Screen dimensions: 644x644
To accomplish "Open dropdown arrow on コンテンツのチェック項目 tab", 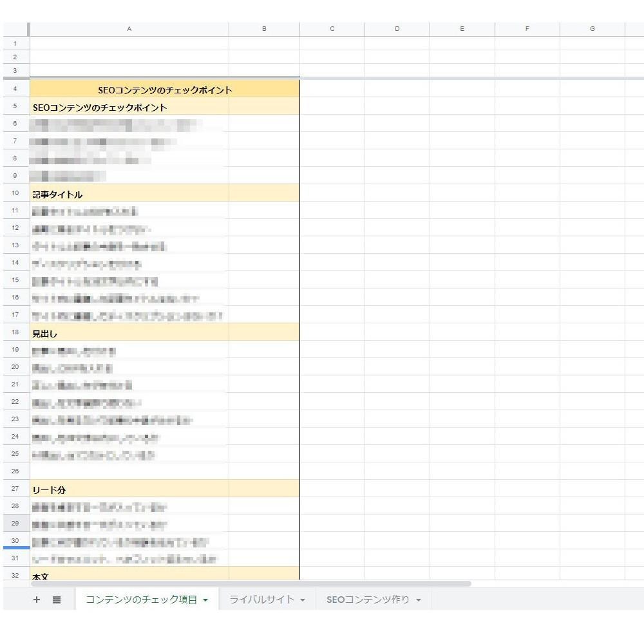I will [x=205, y=600].
